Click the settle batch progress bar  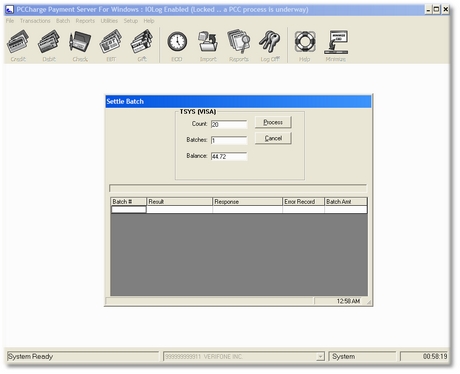(238, 188)
